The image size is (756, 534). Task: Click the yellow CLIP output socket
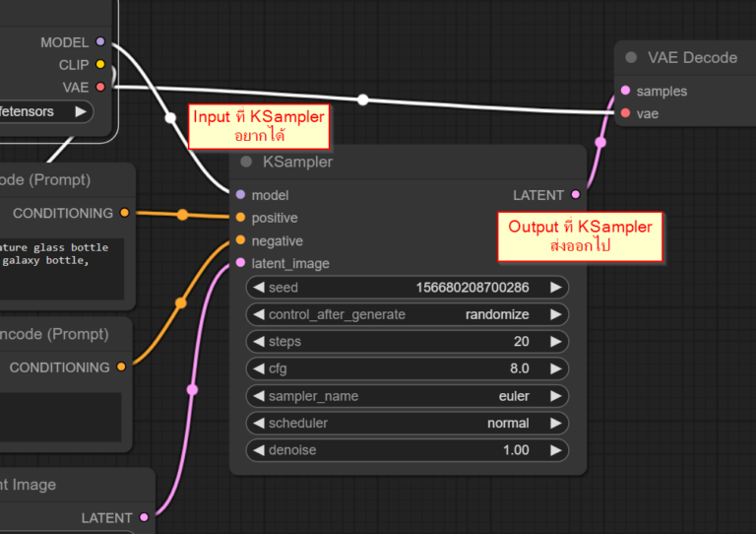pos(100,65)
